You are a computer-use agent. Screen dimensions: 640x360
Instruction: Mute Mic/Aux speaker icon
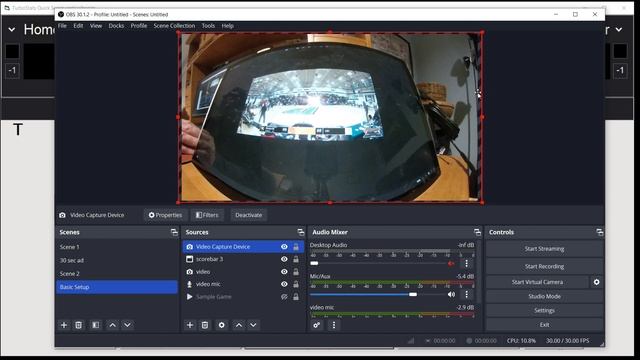point(451,294)
